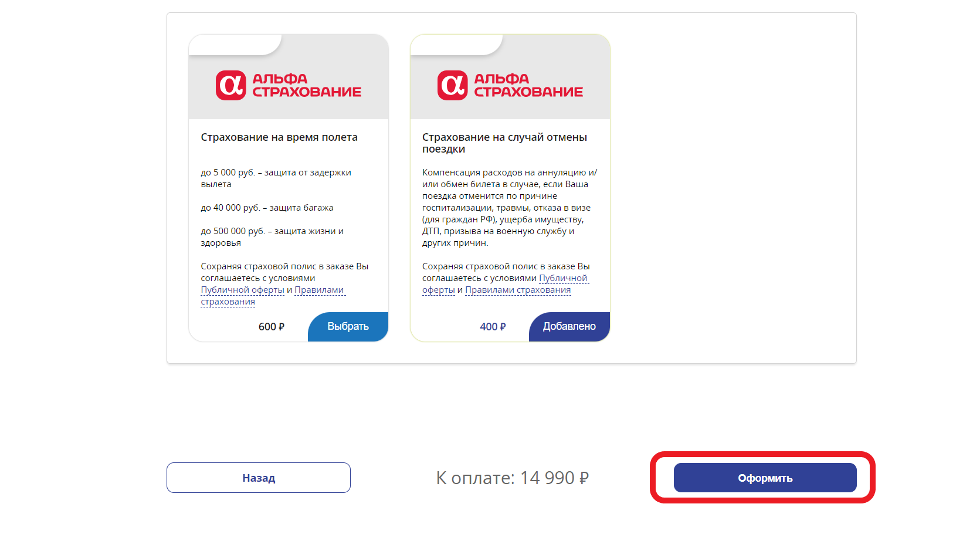Click the 400 ₽ price label

tap(493, 327)
